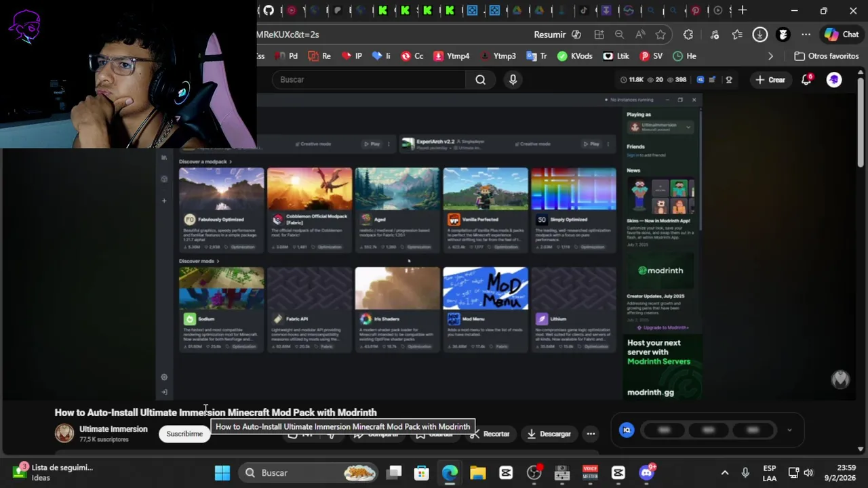Viewport: 868px width, 488px height.
Task: Open the Pd bookmark
Action: click(x=286, y=56)
